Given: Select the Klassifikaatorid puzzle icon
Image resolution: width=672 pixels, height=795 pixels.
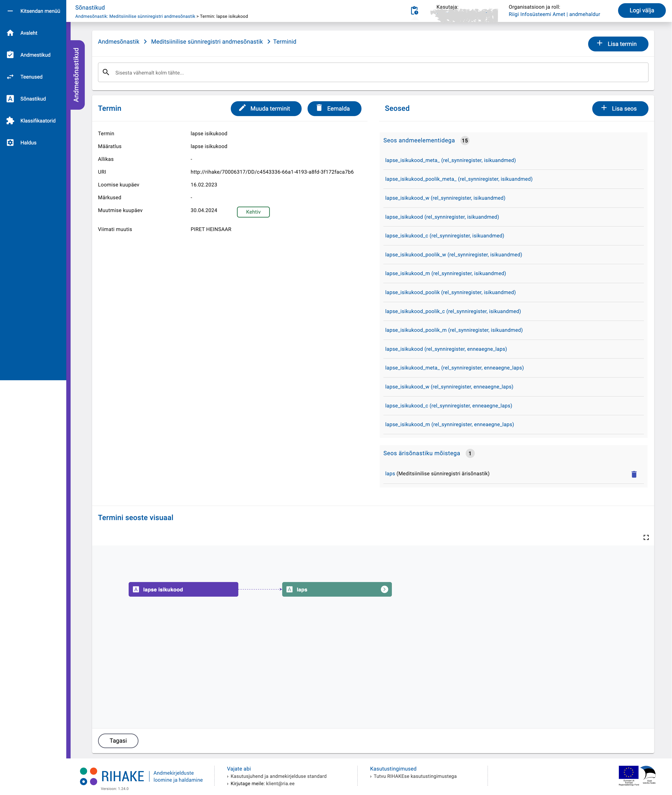Looking at the screenshot, I should [10, 121].
